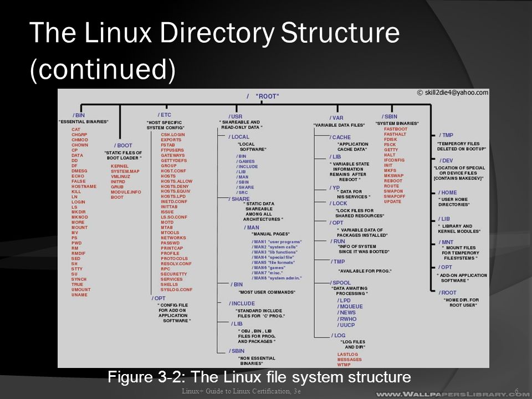The image size is (532, 399).
Task: Click "NON ESSENTIAL BINARIES" description
Action: coord(256,361)
